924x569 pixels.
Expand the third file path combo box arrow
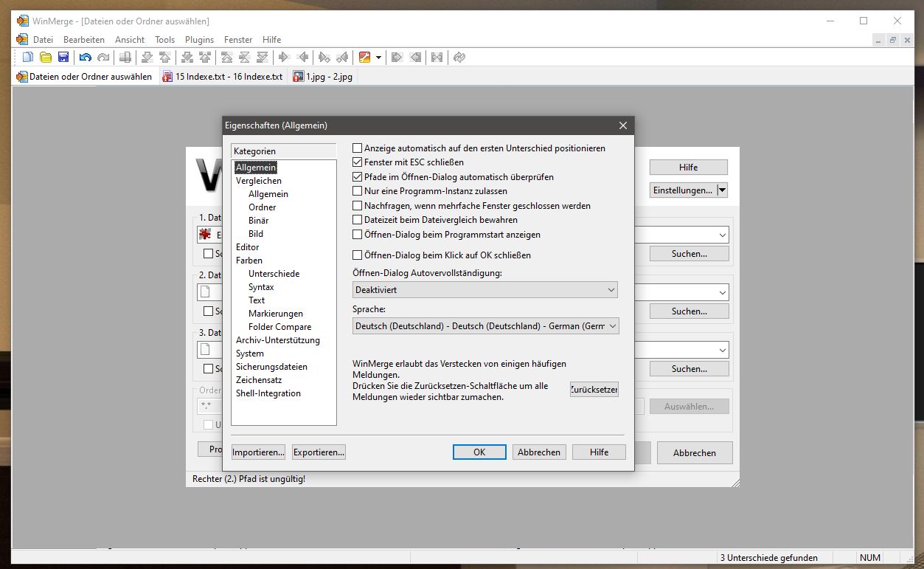click(x=721, y=350)
